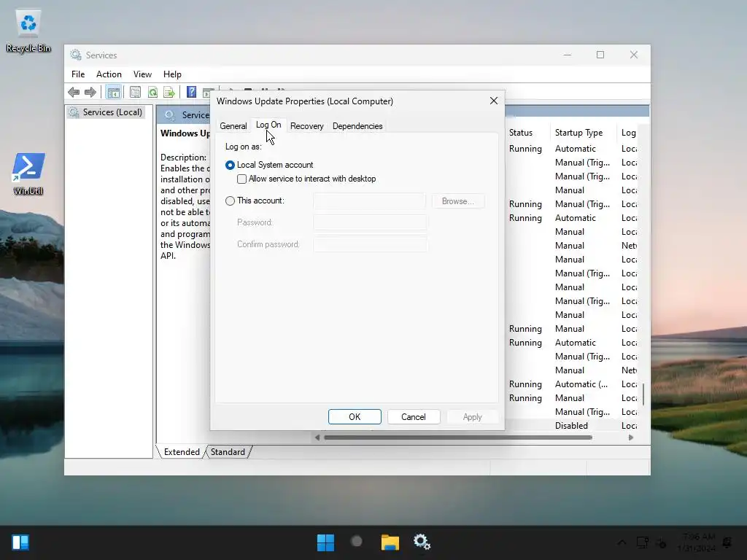747x560 pixels.
Task: Maximize the Services window
Action: tap(600, 55)
